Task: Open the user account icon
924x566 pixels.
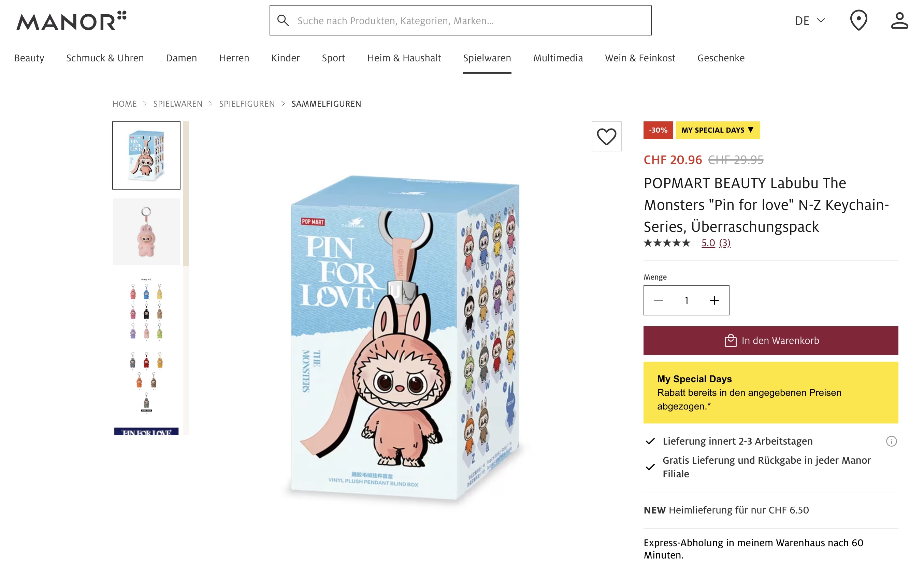Action: 899,20
